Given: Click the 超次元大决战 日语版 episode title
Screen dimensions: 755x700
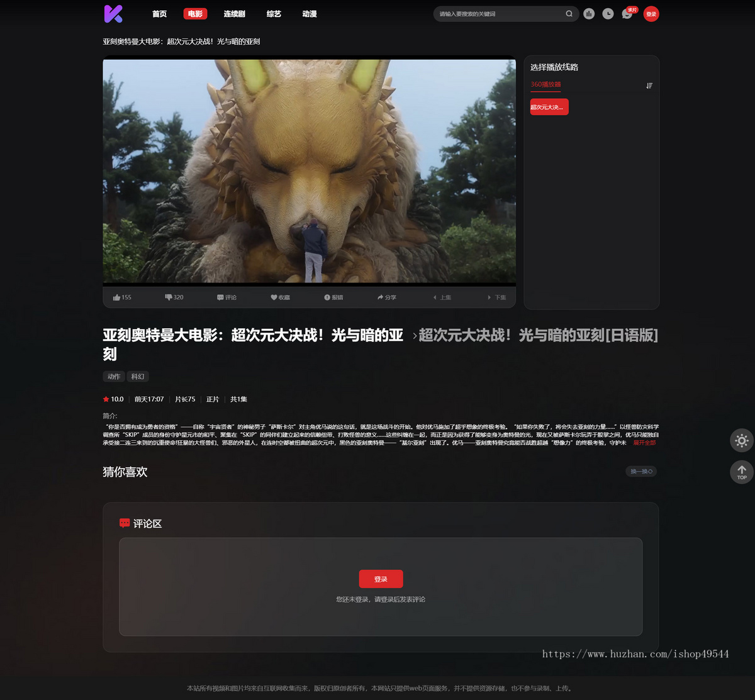Looking at the screenshot, I should tap(539, 336).
